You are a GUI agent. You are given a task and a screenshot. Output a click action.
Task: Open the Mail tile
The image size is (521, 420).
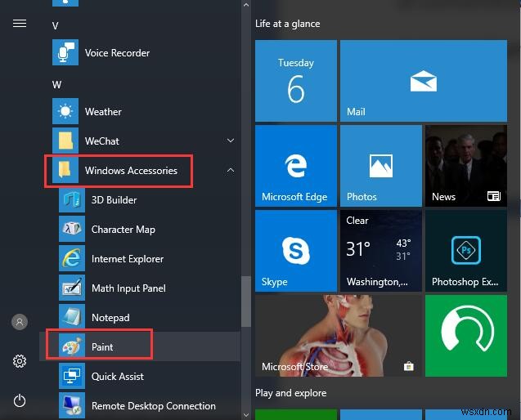point(424,81)
